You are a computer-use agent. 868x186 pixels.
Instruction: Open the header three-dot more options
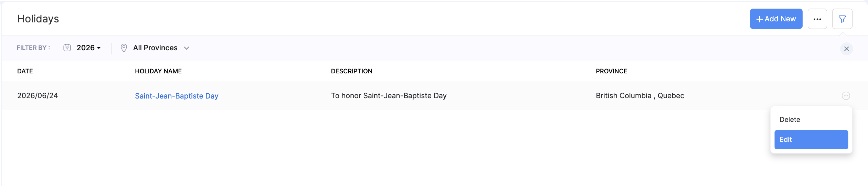point(817,19)
